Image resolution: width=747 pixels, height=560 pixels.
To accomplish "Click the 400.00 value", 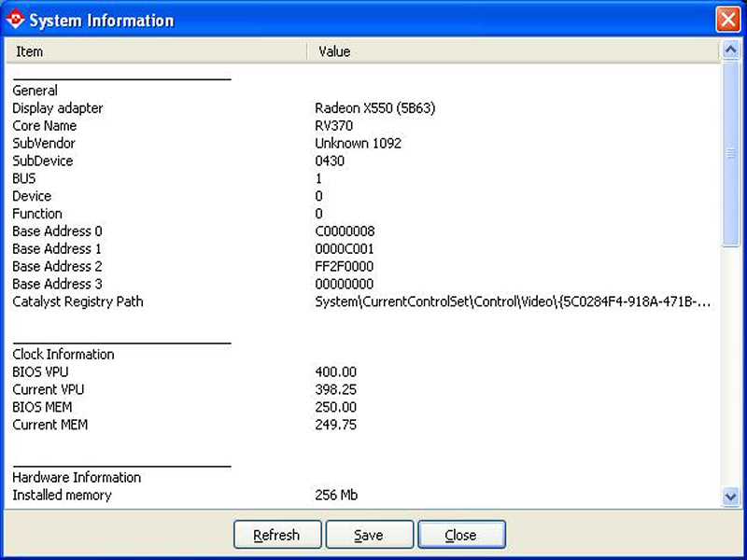I will 336,372.
